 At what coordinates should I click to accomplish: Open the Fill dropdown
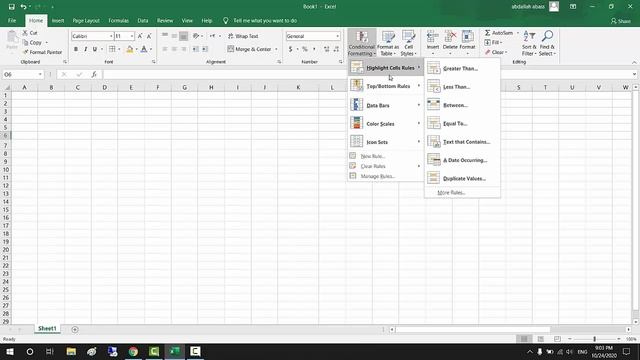[493, 42]
